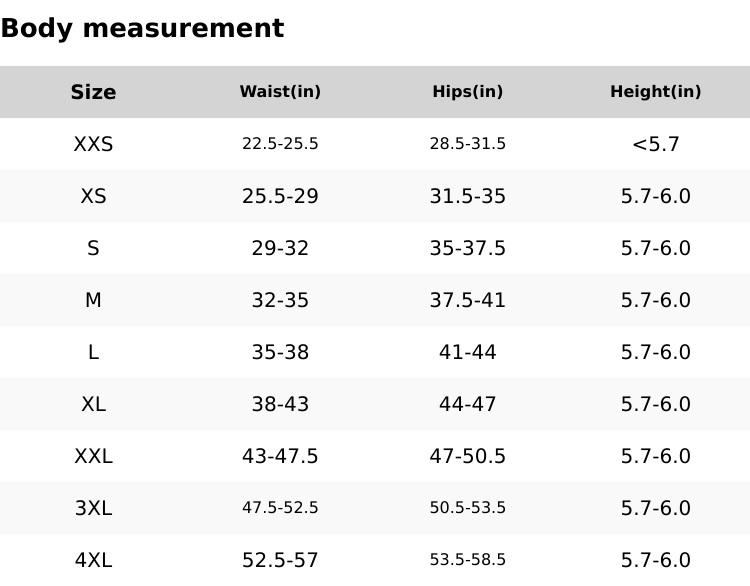Click waist value 22.5-25.5
The image size is (750, 586).
(x=280, y=144)
